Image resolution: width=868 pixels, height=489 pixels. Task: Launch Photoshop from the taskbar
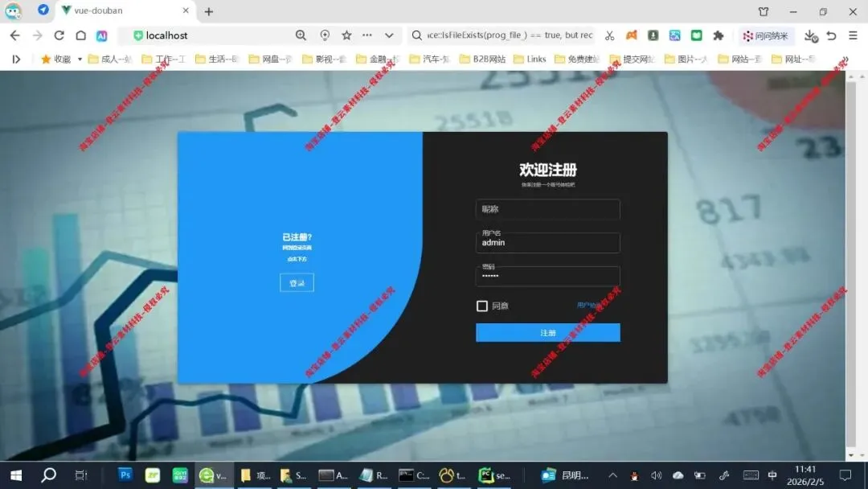point(125,475)
